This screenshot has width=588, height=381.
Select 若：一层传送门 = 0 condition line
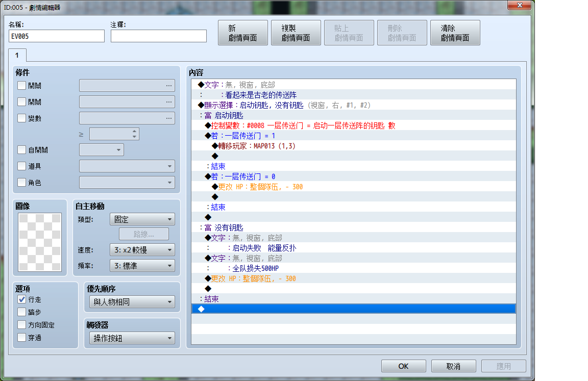point(354,176)
